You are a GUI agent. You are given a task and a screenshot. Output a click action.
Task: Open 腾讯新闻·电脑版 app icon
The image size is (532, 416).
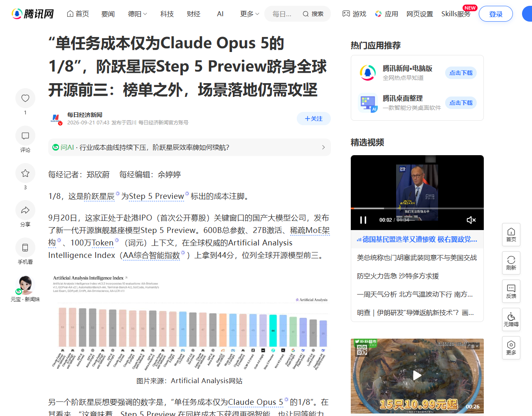click(367, 73)
